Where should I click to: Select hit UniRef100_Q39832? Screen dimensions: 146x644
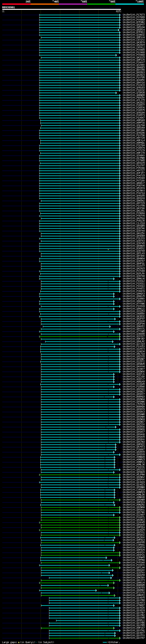point(133,35)
